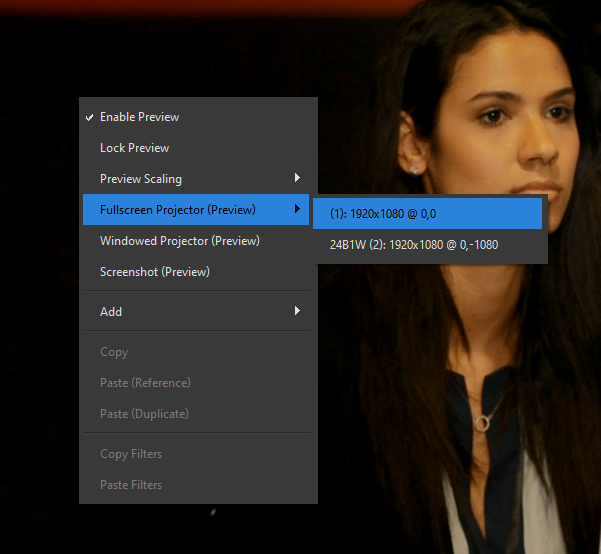Open Windowed Projector (Preview)
This screenshot has width=601, height=554.
pos(196,241)
